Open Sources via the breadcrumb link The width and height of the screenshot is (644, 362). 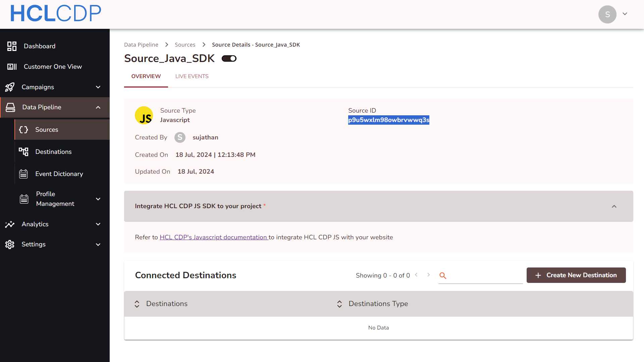point(185,44)
